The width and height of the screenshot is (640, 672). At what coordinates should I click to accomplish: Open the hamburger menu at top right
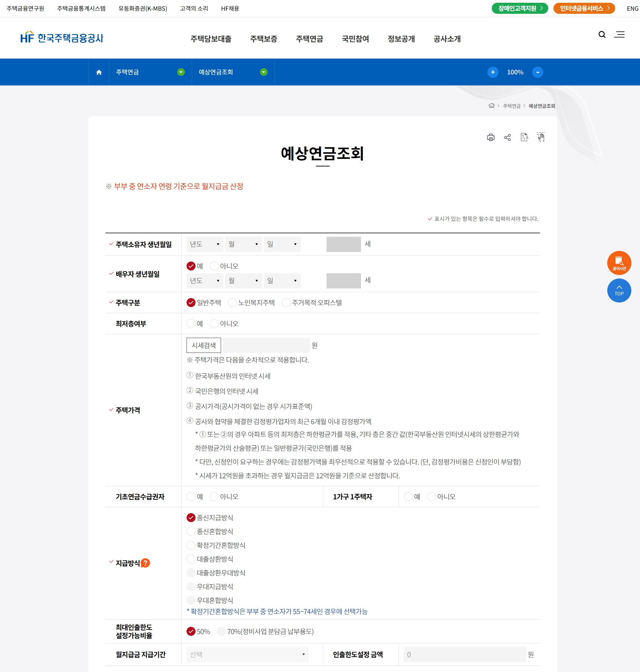pyautogui.click(x=620, y=34)
